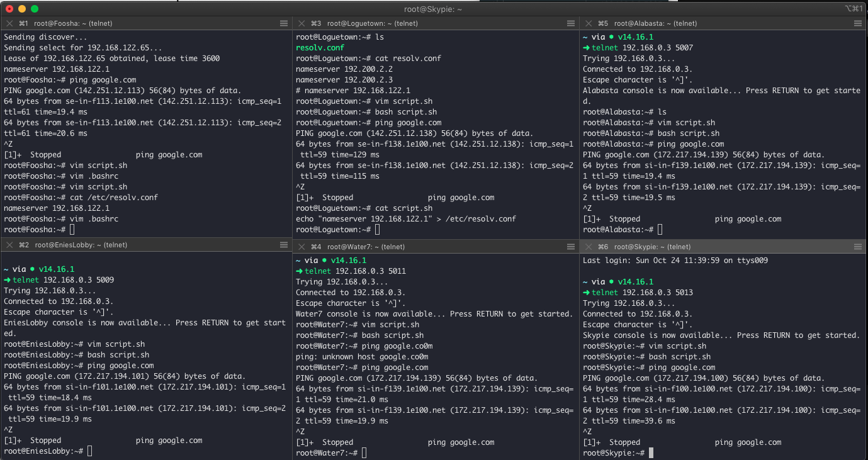Click the block cursor in the Skypie terminal
Screen dimensions: 868x460
click(x=653, y=452)
